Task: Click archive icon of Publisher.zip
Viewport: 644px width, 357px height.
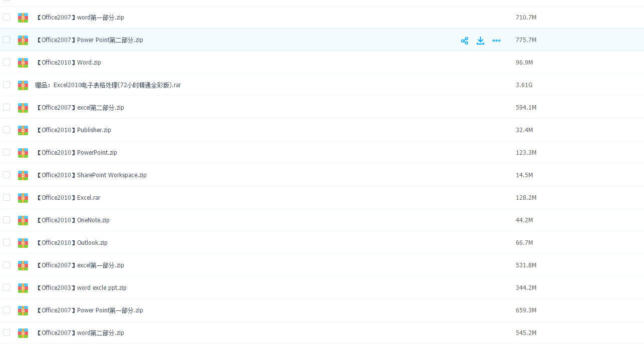Action: click(x=23, y=130)
